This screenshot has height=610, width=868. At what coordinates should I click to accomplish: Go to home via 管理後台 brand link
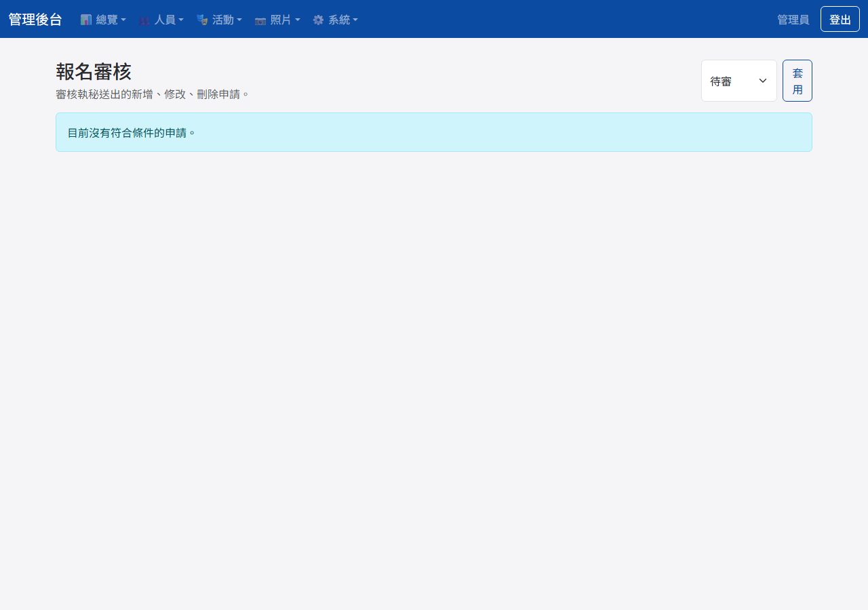[x=35, y=19]
